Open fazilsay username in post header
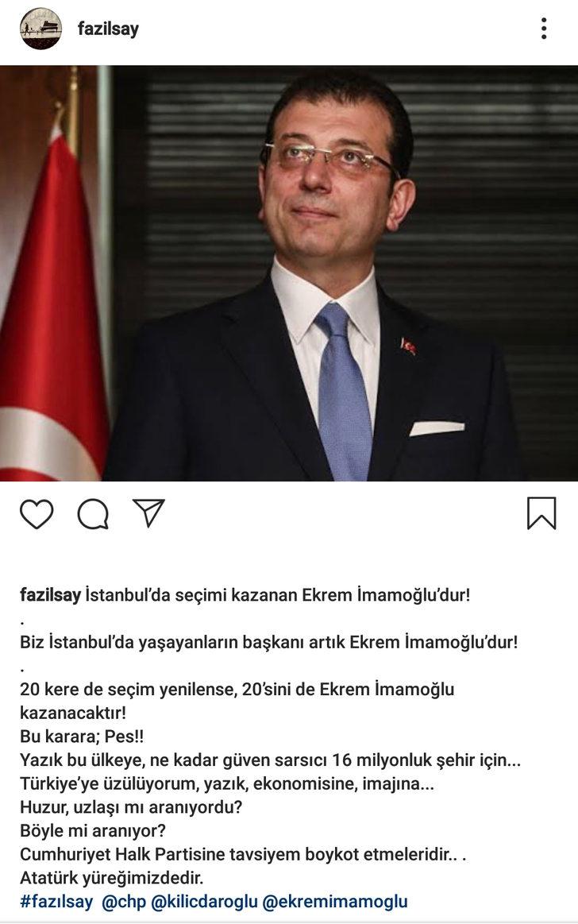 (x=108, y=29)
